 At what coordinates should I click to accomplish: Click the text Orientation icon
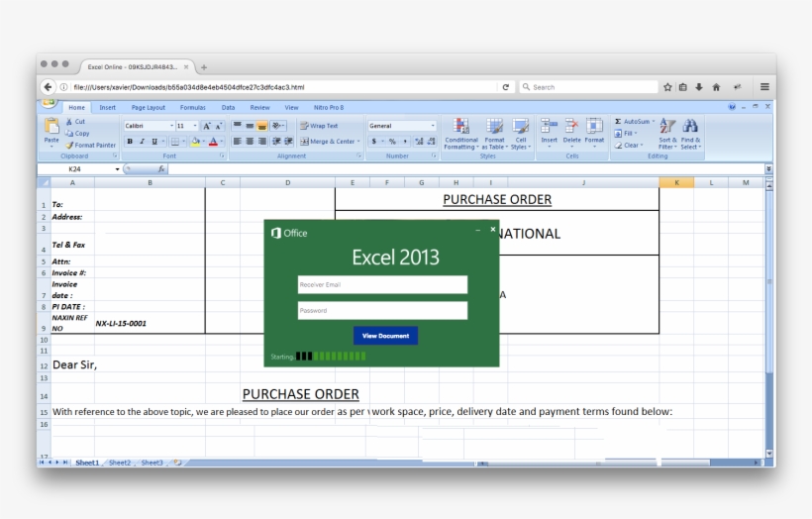click(x=277, y=126)
